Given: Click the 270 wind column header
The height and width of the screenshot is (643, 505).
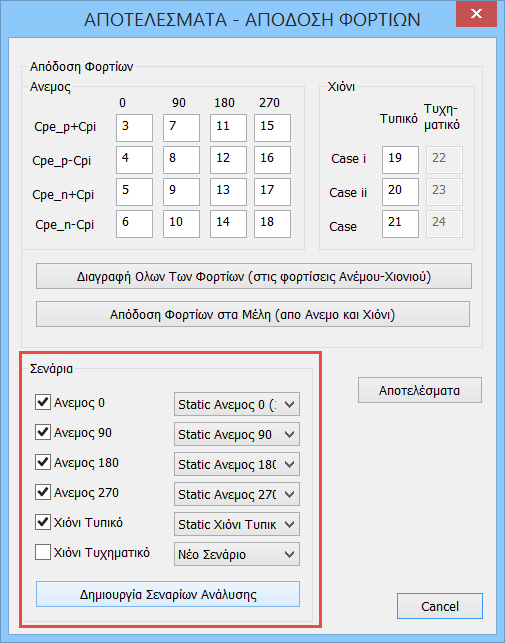Looking at the screenshot, I should tap(269, 102).
